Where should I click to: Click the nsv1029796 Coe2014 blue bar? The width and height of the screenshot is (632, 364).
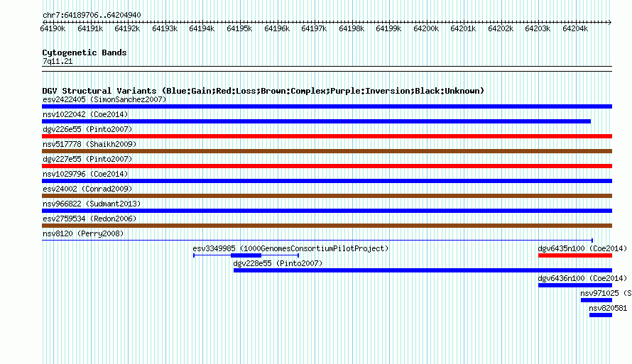click(327, 181)
